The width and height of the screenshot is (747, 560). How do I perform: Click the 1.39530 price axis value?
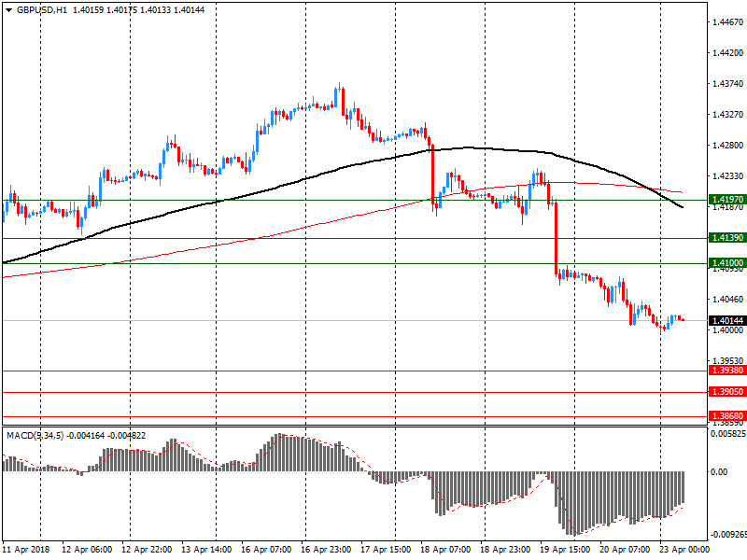pyautogui.click(x=727, y=361)
